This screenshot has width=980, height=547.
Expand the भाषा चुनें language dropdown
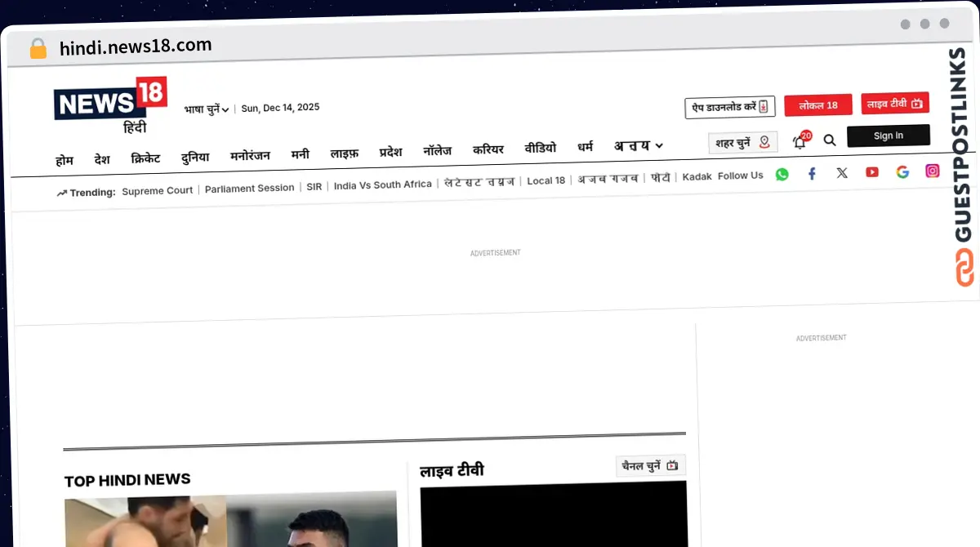tap(207, 107)
